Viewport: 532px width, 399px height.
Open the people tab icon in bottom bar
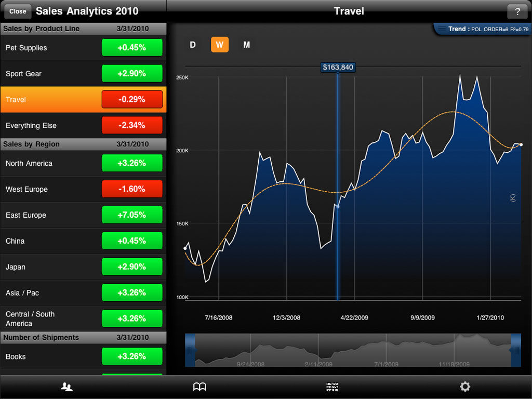66,387
